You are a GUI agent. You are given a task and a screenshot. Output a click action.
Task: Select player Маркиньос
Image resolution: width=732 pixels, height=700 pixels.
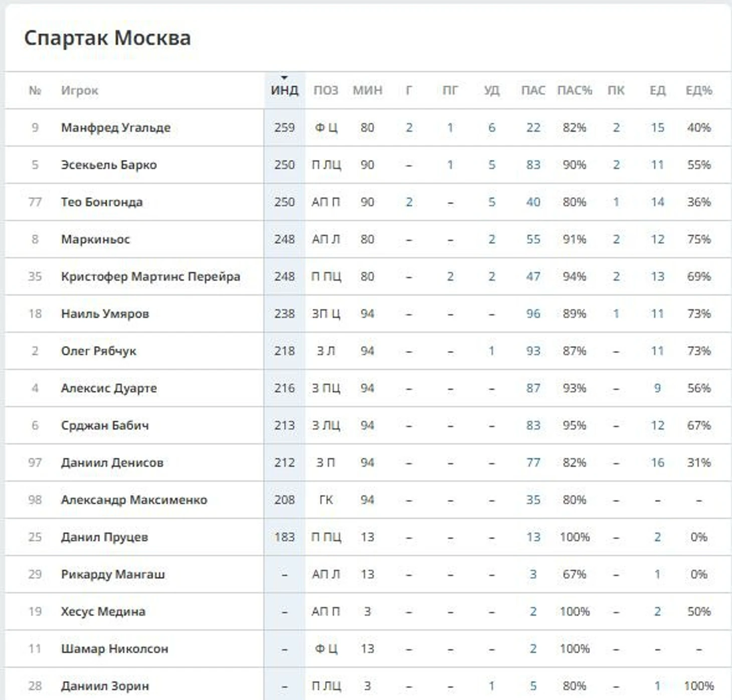[x=95, y=239]
